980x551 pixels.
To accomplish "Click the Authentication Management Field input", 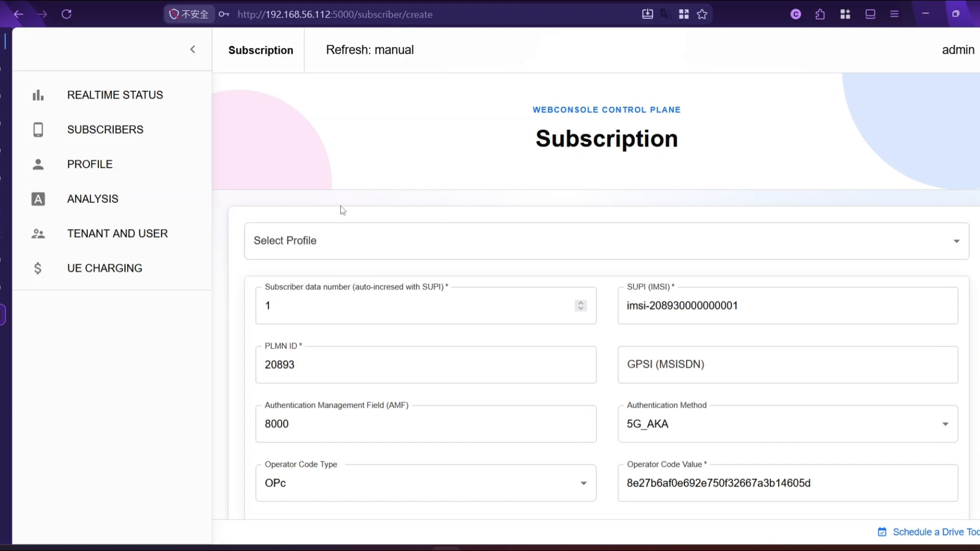I will pos(426,424).
